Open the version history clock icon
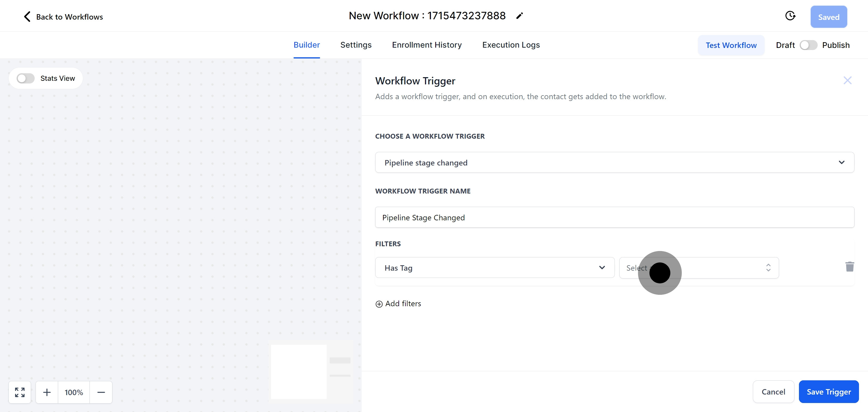This screenshot has width=868, height=412. (790, 16)
